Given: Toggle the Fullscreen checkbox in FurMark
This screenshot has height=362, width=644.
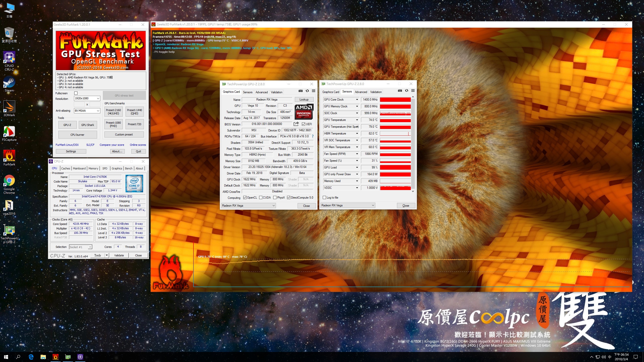Looking at the screenshot, I should point(76,93).
